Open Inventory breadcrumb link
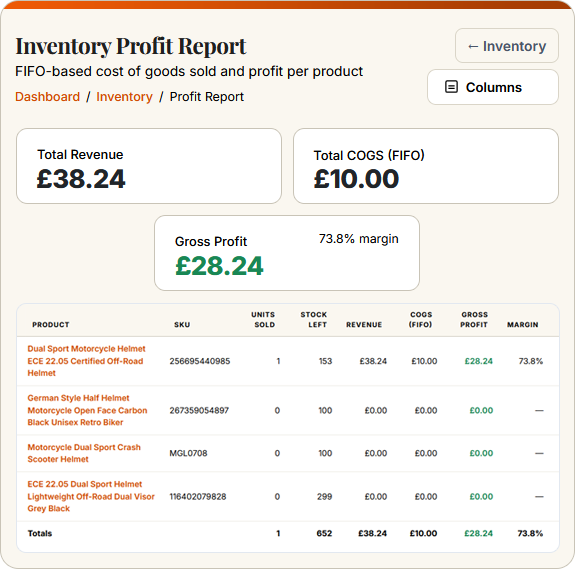 click(124, 97)
